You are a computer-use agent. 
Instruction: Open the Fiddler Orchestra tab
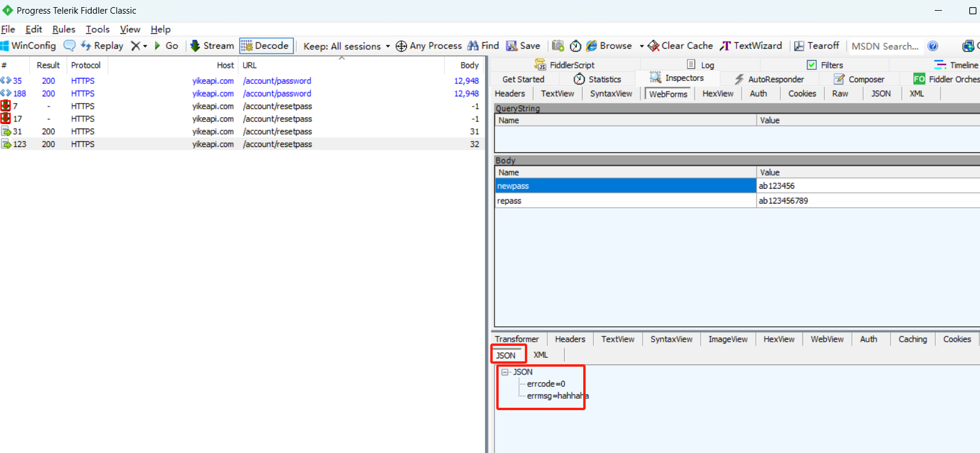point(947,79)
